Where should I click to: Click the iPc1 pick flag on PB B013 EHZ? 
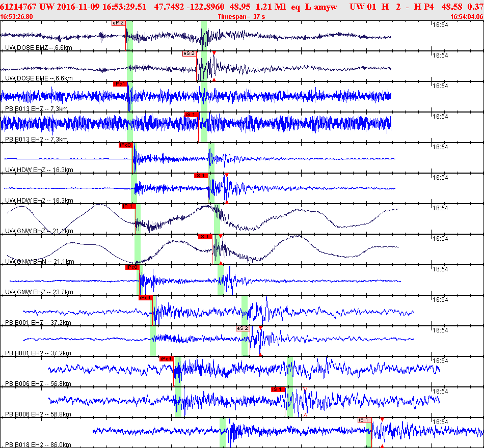(120, 84)
